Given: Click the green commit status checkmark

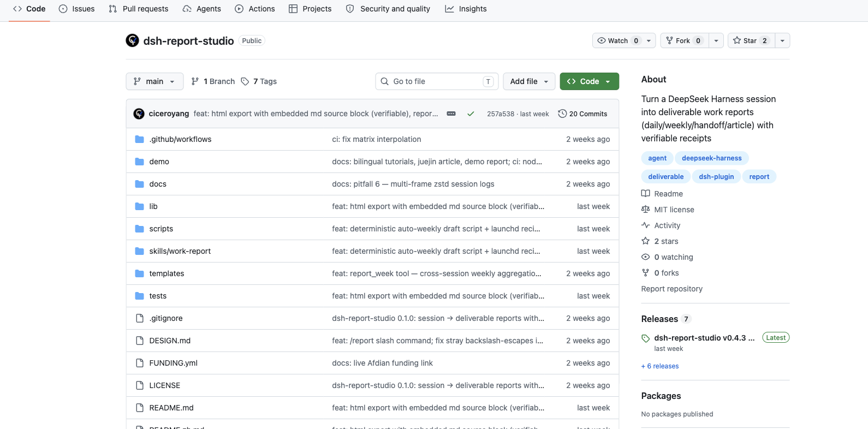Looking at the screenshot, I should (x=471, y=114).
